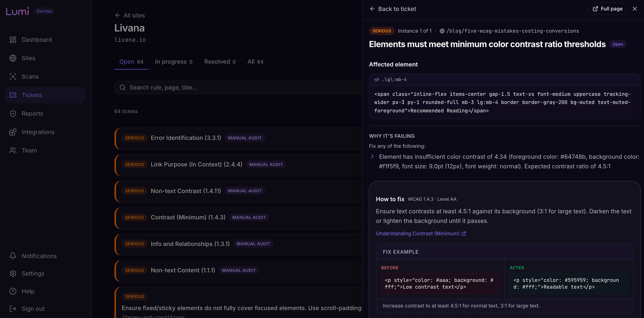Viewport: 644px width, 318px height.
Task: Click the Back to ticket arrow
Action: pyautogui.click(x=372, y=9)
